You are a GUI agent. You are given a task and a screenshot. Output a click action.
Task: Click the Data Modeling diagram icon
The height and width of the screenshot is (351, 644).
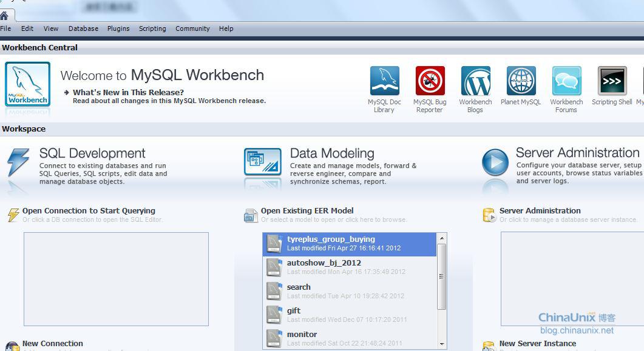tap(263, 162)
